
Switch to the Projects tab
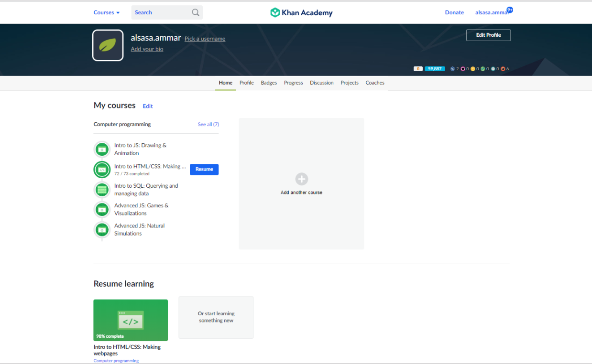[350, 83]
